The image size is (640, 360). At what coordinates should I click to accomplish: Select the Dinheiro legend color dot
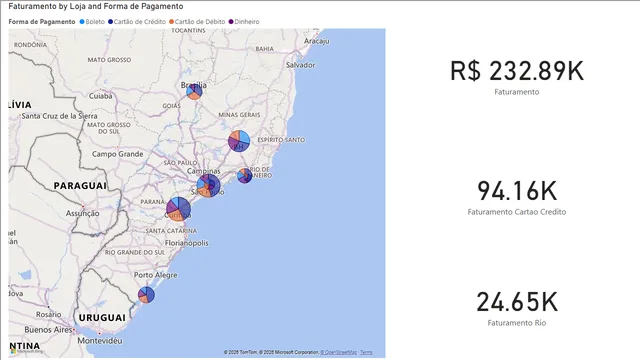(231, 22)
